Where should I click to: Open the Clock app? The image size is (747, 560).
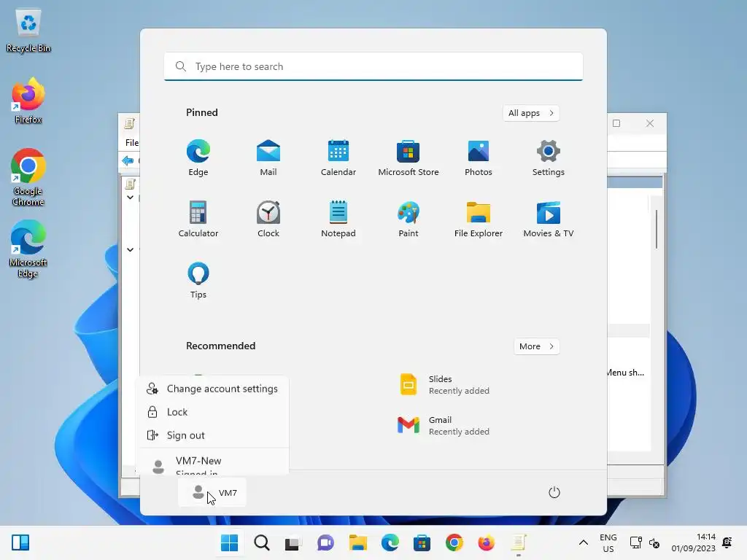[268, 219]
